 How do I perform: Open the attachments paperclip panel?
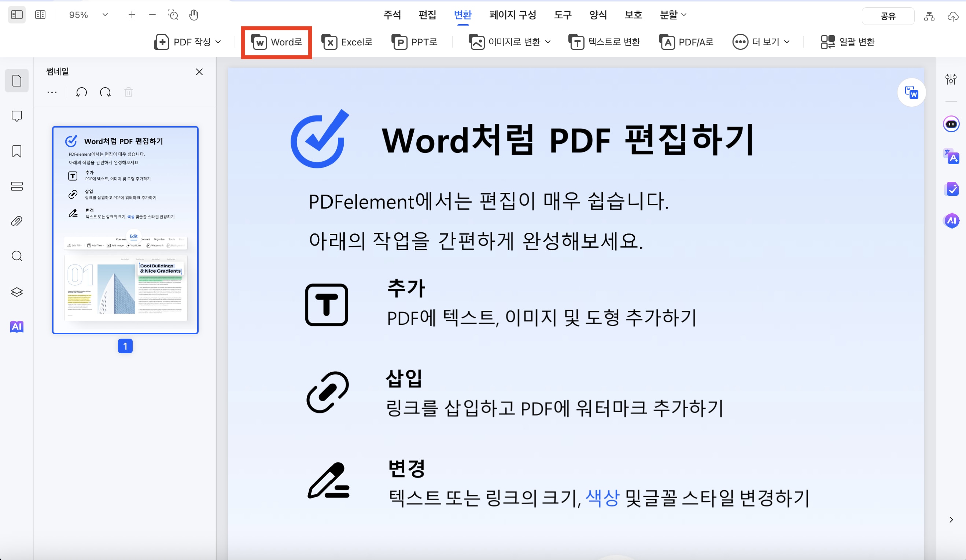(x=17, y=221)
